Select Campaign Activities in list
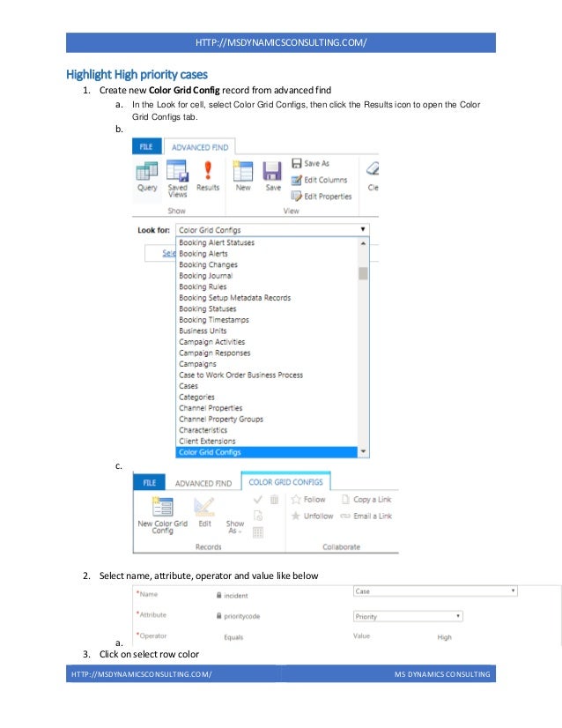Viewport: 562px width, 728px height. (x=211, y=342)
